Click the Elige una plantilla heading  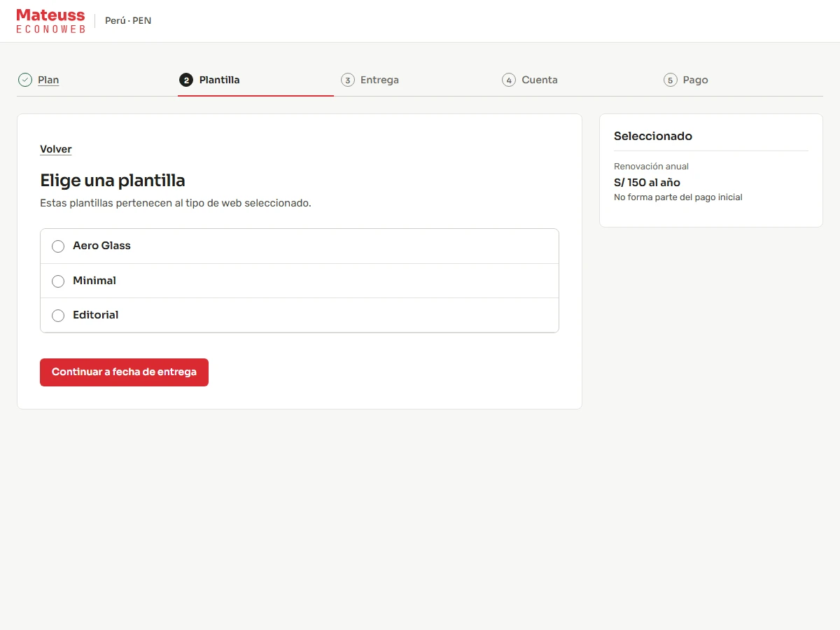[x=113, y=181]
